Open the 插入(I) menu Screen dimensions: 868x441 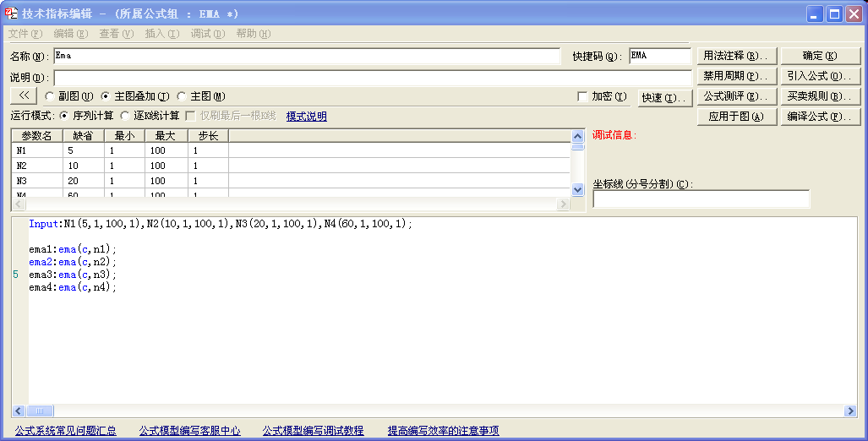click(162, 34)
